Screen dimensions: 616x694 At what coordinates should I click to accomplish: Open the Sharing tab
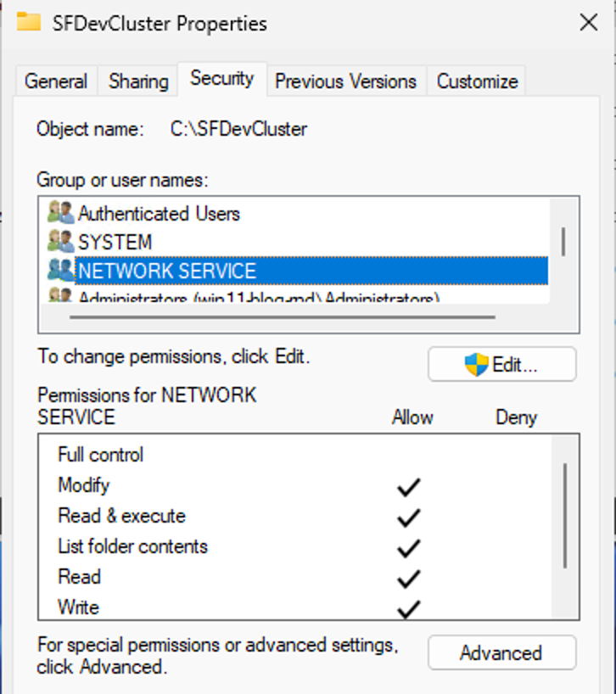coord(138,81)
